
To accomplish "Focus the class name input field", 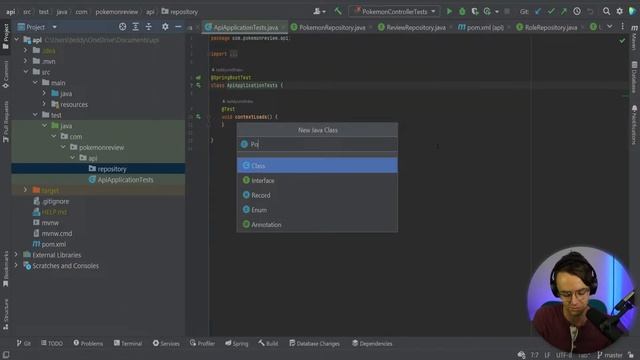I will (x=317, y=144).
